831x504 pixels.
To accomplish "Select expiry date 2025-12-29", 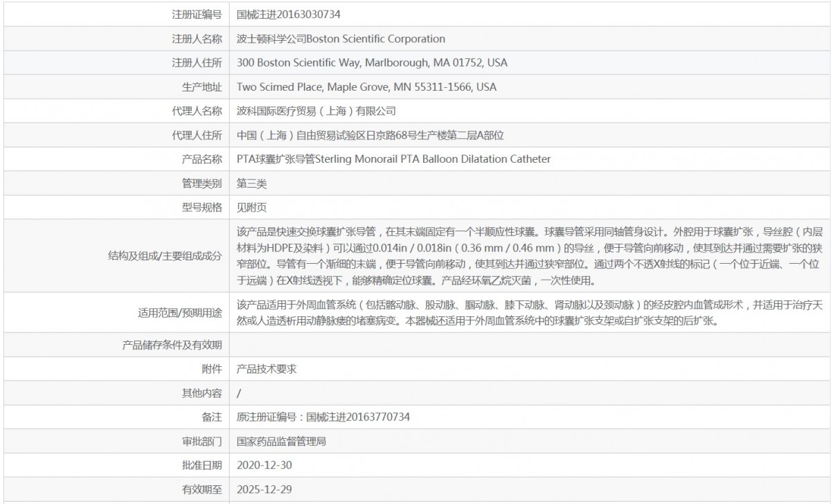I will 264,489.
